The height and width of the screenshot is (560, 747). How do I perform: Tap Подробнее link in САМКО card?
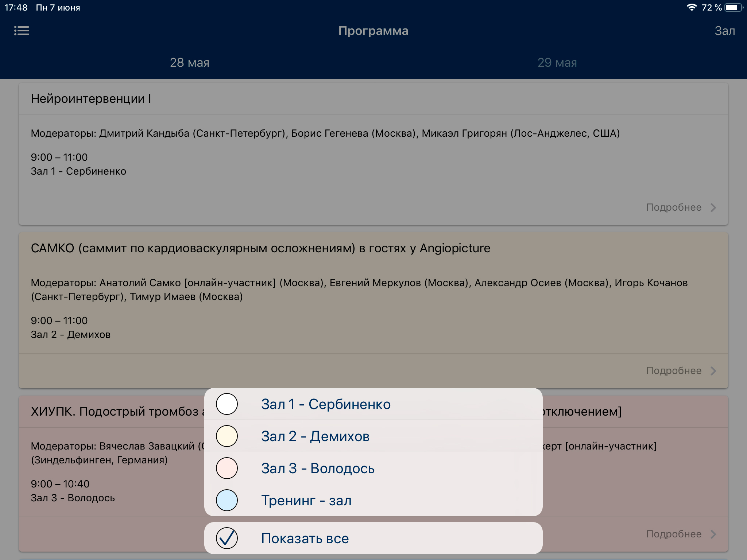pyautogui.click(x=674, y=371)
